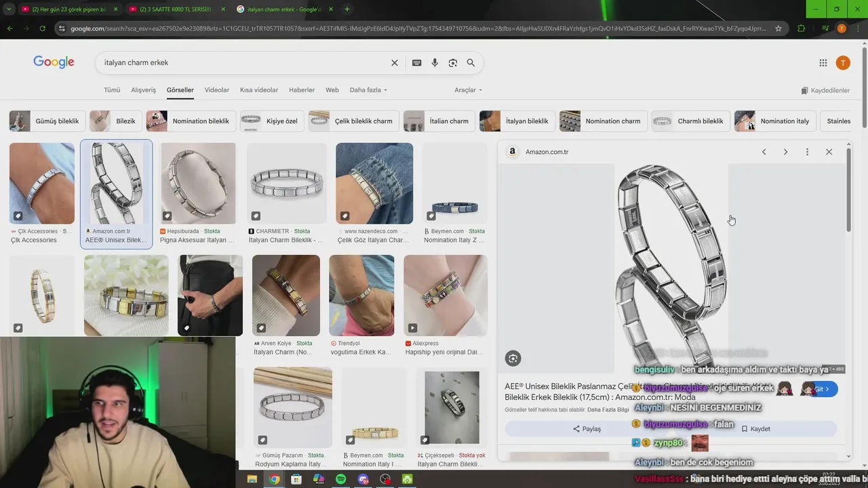This screenshot has height=488, width=868.
Task: Select the Nomination charm filter chip
Action: tap(604, 121)
